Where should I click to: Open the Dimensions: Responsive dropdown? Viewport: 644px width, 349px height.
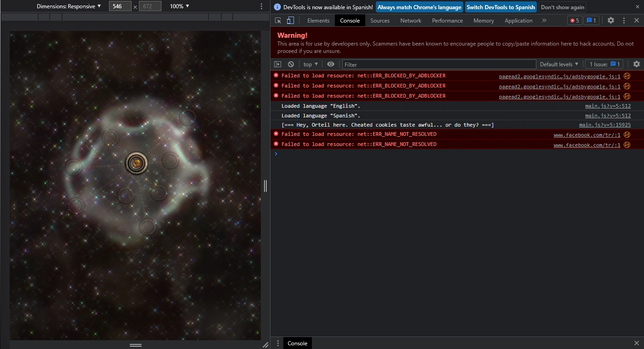(x=69, y=6)
